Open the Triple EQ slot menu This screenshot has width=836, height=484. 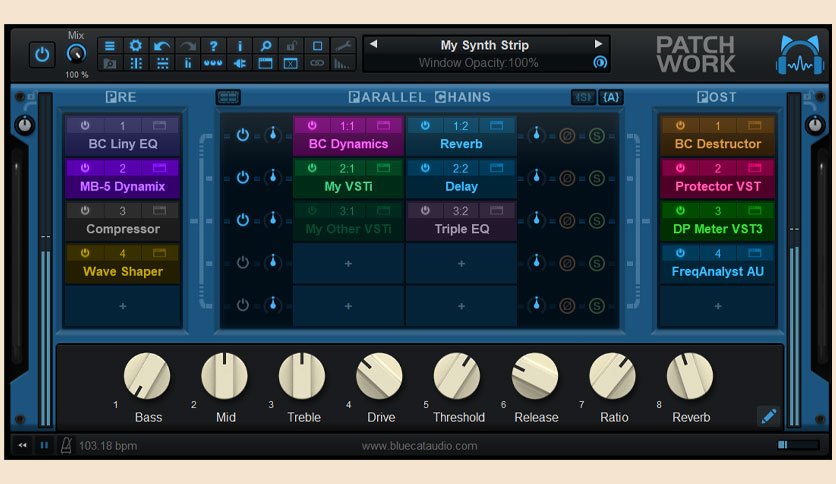click(461, 229)
